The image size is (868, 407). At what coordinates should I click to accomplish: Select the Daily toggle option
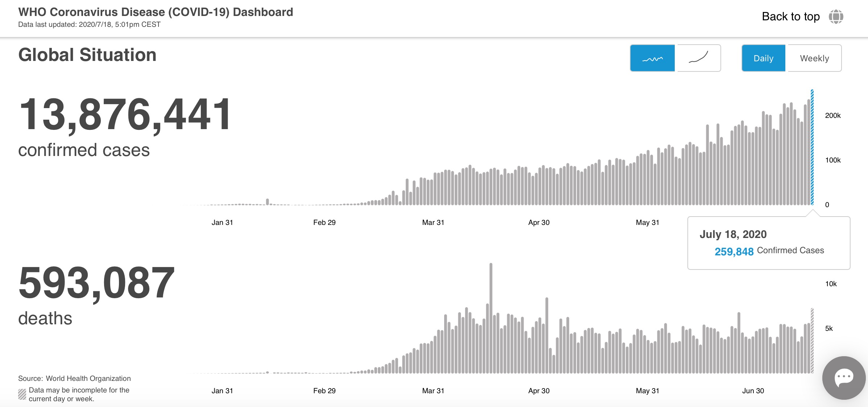pos(763,58)
